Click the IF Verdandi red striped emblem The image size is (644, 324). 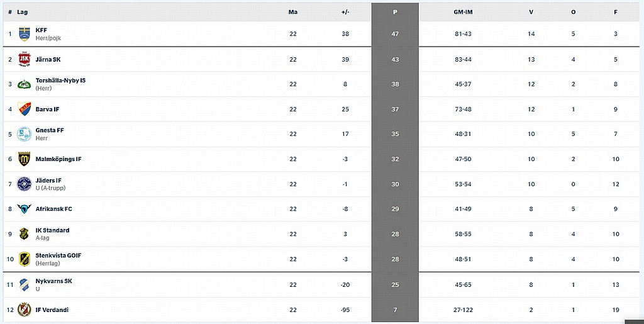(x=25, y=310)
